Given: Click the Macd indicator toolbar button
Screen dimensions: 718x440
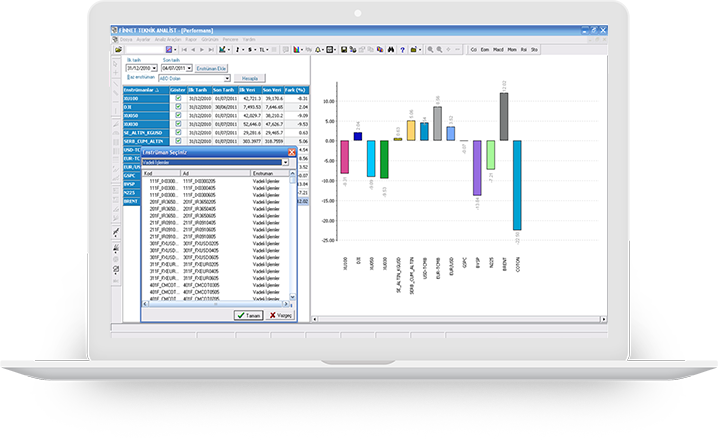Looking at the screenshot, I should (498, 49).
